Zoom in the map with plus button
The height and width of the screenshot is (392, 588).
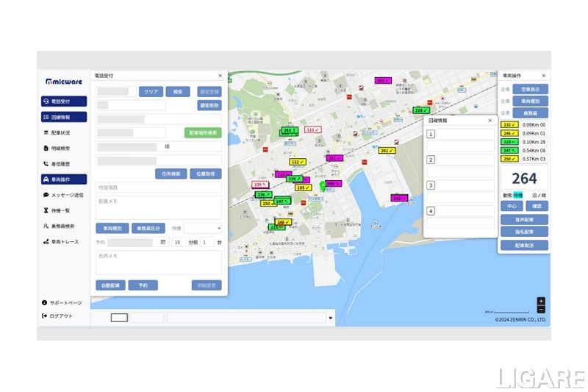[x=541, y=301]
